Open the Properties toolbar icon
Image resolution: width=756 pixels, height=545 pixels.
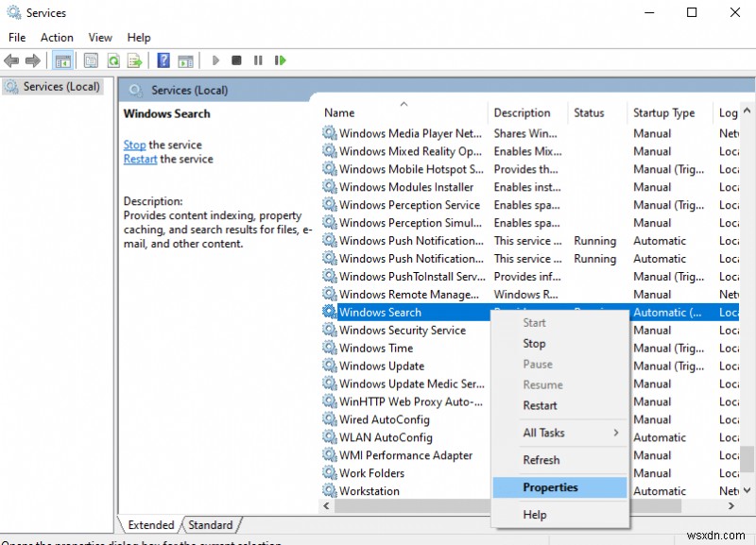click(90, 60)
